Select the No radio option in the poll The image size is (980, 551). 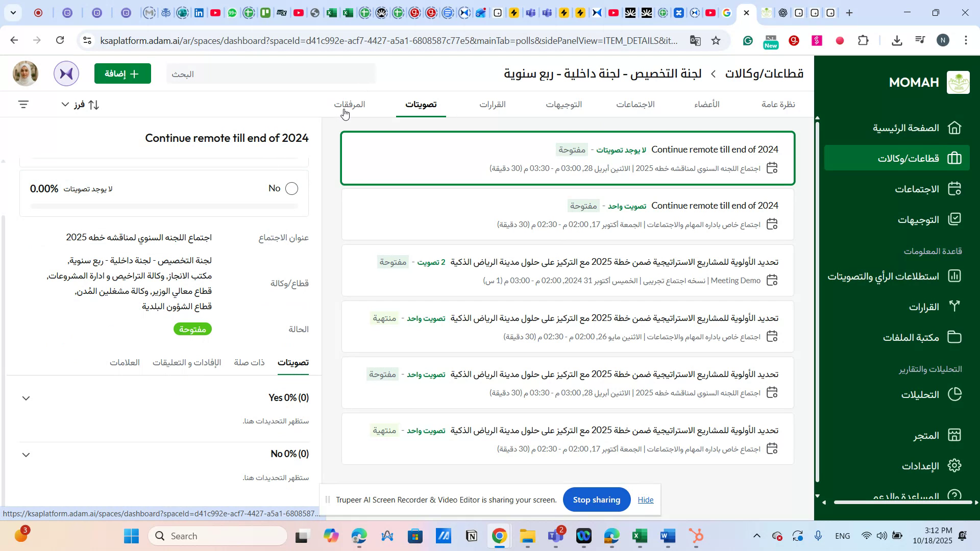pyautogui.click(x=291, y=188)
